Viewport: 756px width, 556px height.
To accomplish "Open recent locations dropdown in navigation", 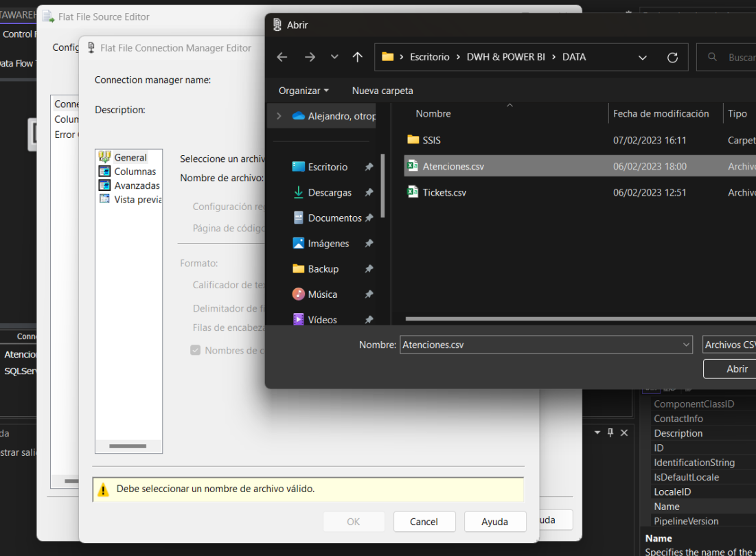I will tap(334, 58).
